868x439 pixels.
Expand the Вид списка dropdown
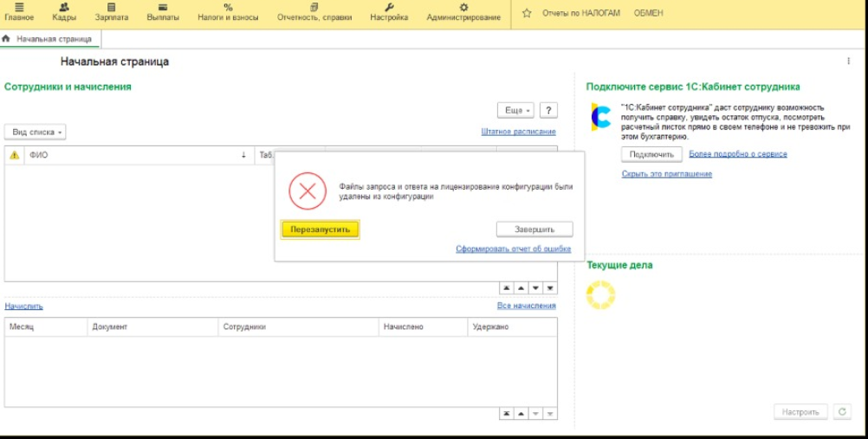(36, 132)
